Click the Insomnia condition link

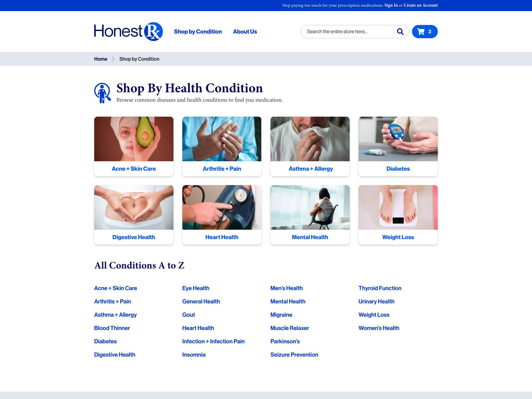(x=193, y=355)
